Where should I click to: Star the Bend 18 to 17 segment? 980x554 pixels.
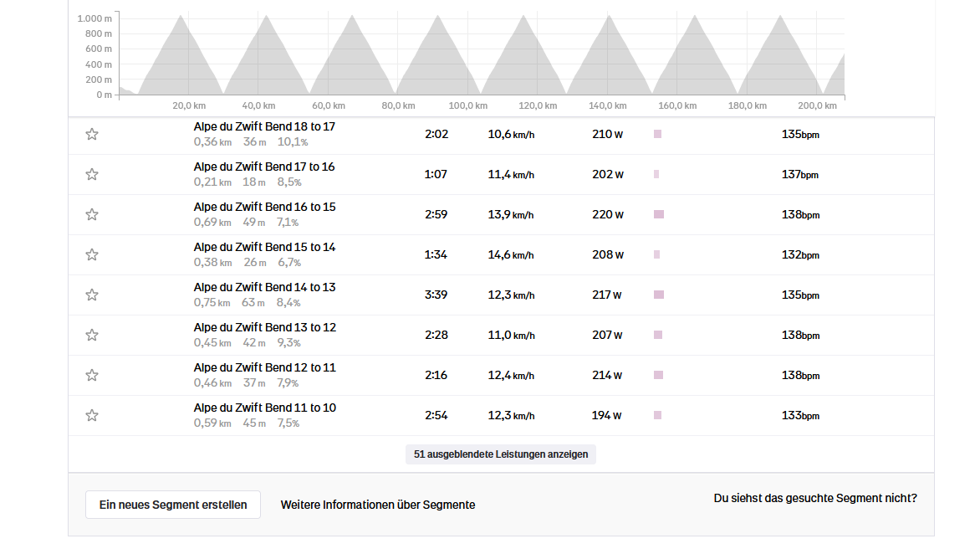[x=92, y=134]
